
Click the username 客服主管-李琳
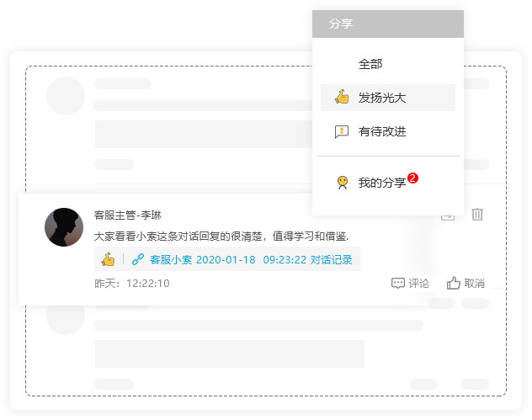128,215
